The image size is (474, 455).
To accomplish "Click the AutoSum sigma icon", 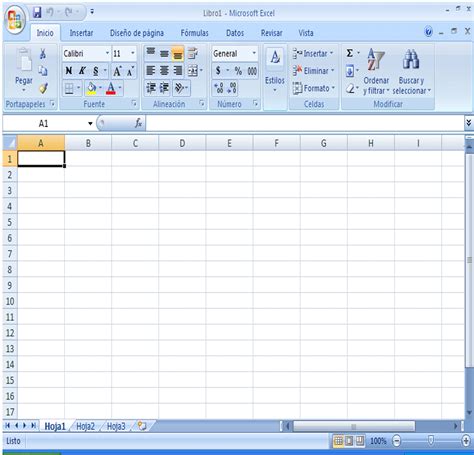I will coord(349,53).
